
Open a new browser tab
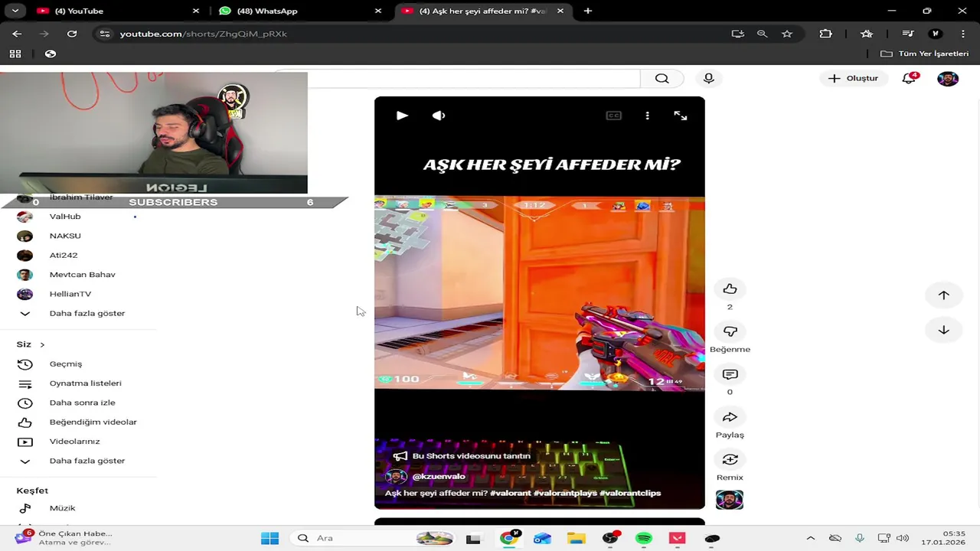click(588, 11)
